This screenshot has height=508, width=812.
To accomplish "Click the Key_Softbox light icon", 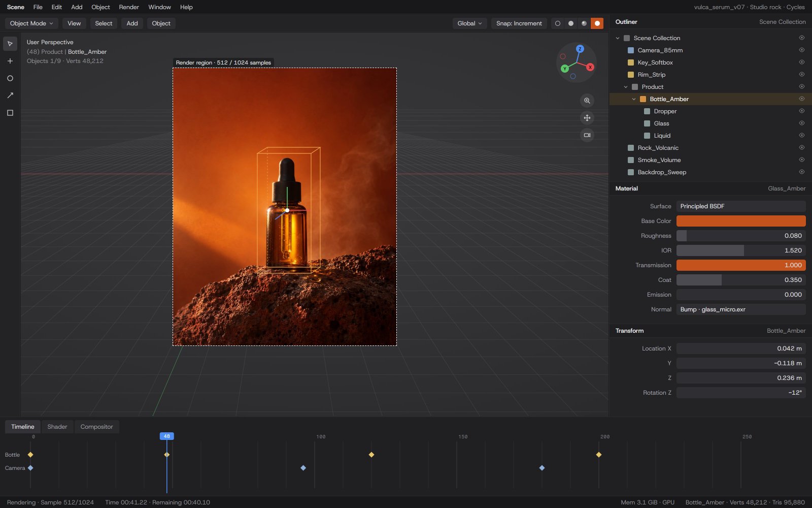I will click(x=631, y=62).
